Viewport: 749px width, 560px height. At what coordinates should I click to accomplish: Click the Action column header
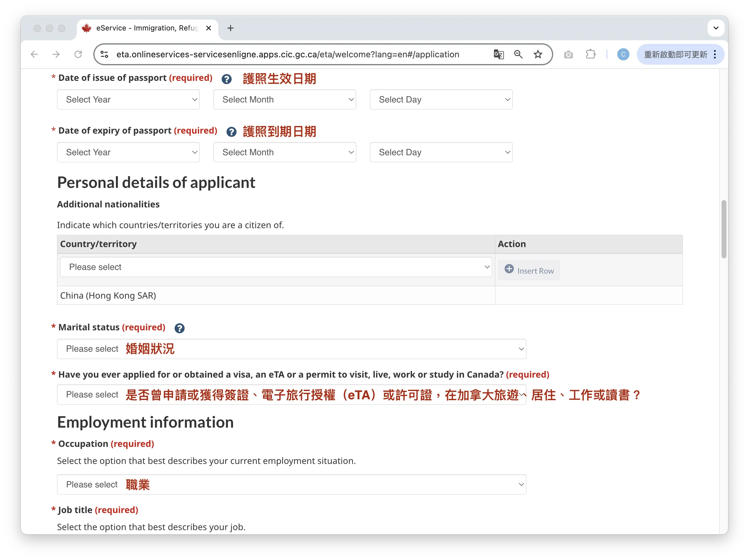click(x=589, y=244)
